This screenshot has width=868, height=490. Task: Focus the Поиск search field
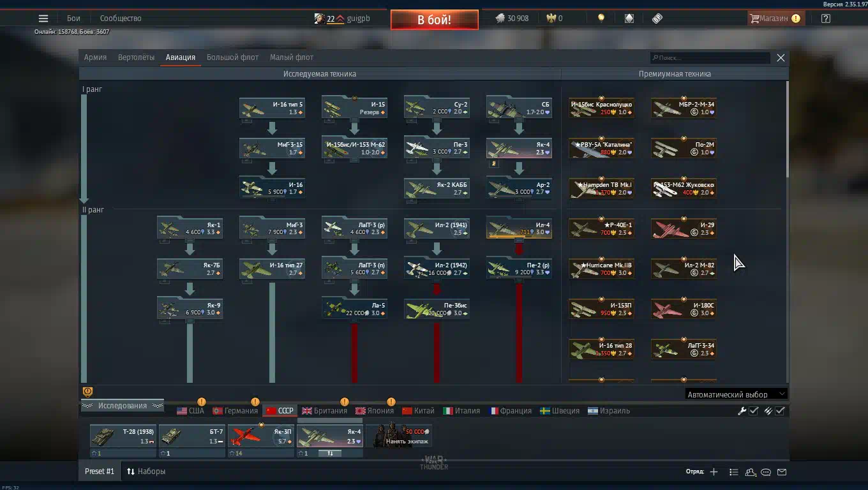pyautogui.click(x=710, y=58)
